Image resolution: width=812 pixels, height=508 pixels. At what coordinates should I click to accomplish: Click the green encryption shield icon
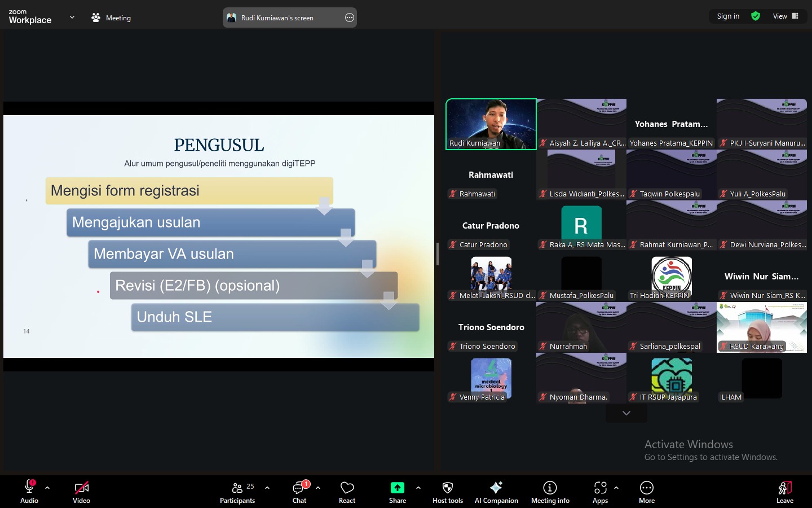click(x=756, y=16)
